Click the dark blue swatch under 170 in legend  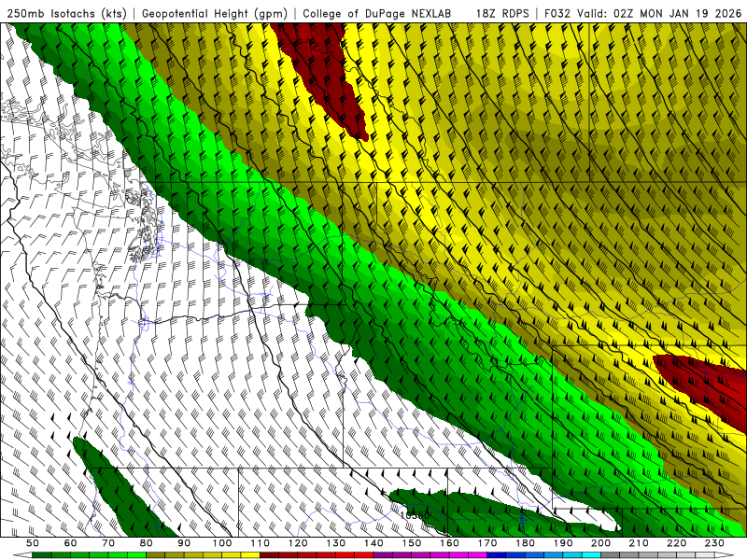pos(497,554)
